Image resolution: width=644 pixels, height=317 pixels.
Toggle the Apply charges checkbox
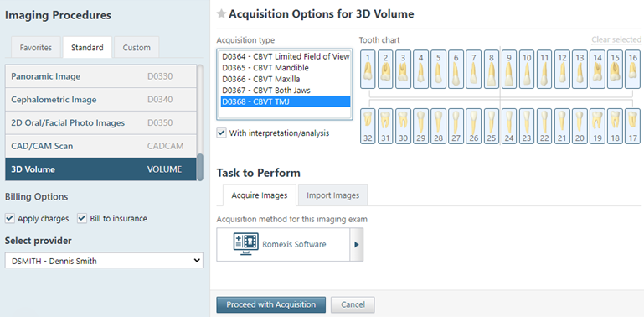(x=9, y=218)
